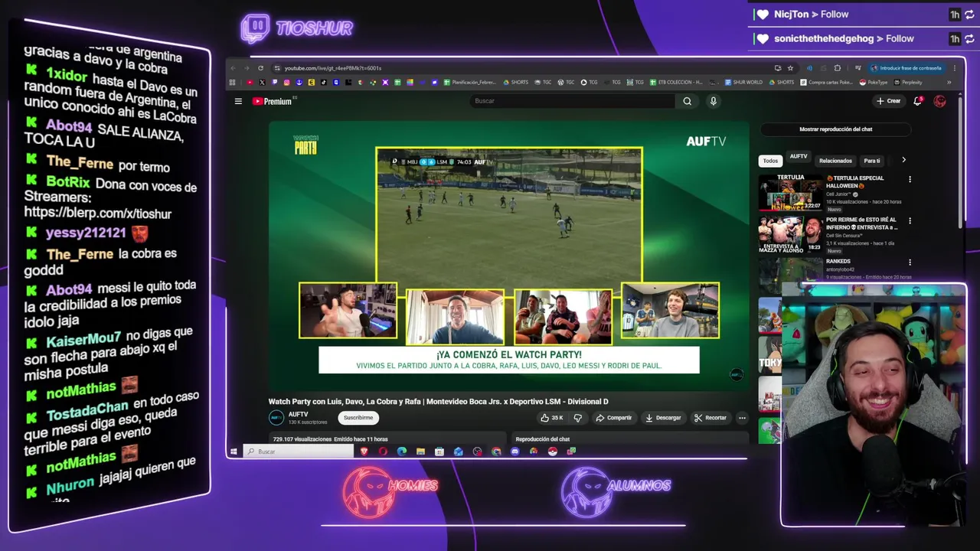Click the YouTube Buscar search field
The width and height of the screenshot is (980, 551).
tap(573, 101)
